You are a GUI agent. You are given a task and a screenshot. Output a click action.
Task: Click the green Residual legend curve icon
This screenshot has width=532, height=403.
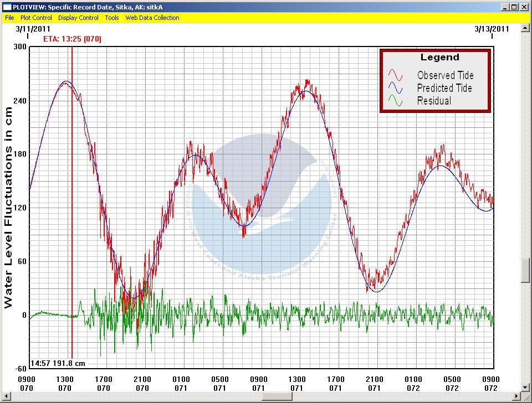pyautogui.click(x=397, y=101)
